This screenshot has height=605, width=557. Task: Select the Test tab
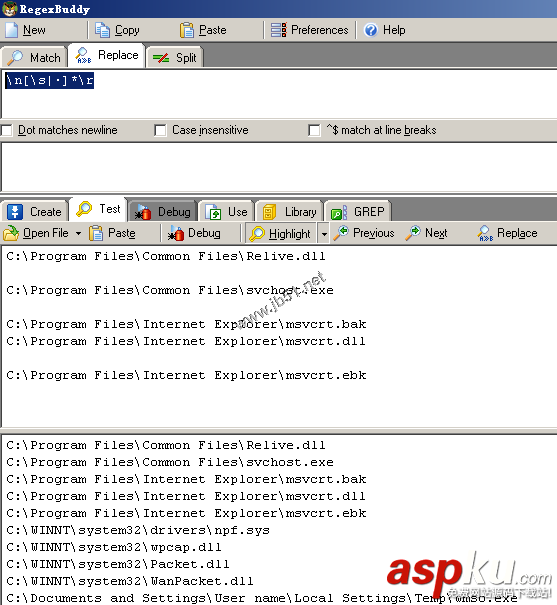(99, 209)
